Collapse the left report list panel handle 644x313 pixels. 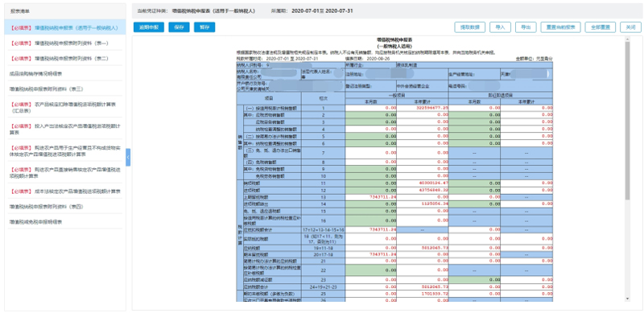[x=128, y=158]
